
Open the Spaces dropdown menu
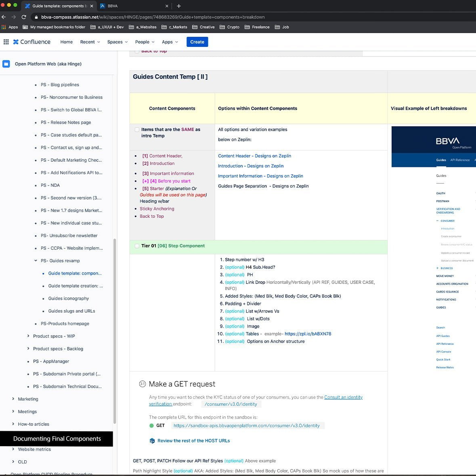click(x=117, y=42)
